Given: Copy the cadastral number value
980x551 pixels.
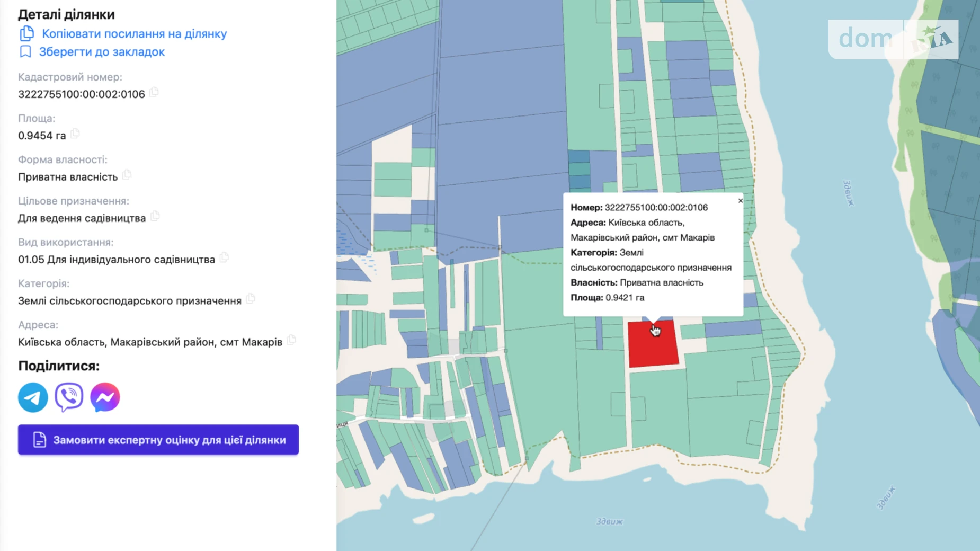Looking at the screenshot, I should (154, 93).
